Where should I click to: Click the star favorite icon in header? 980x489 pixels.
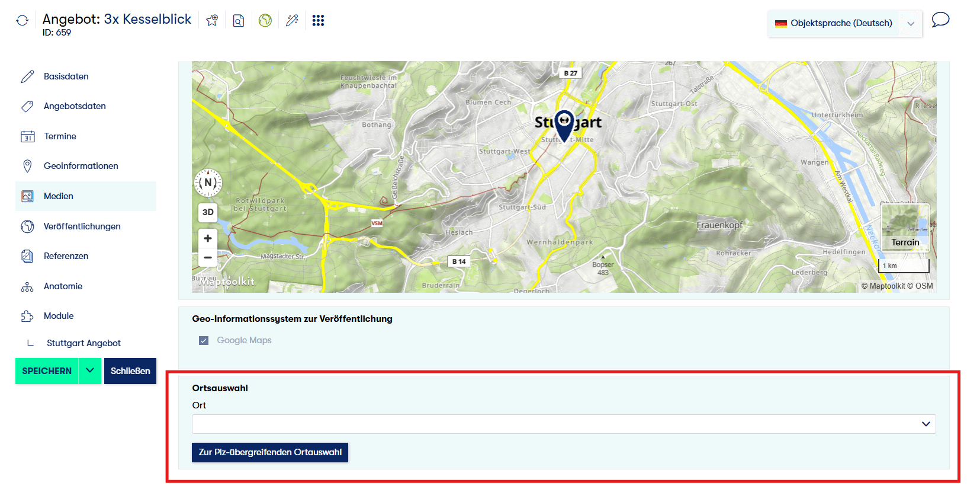tap(212, 21)
